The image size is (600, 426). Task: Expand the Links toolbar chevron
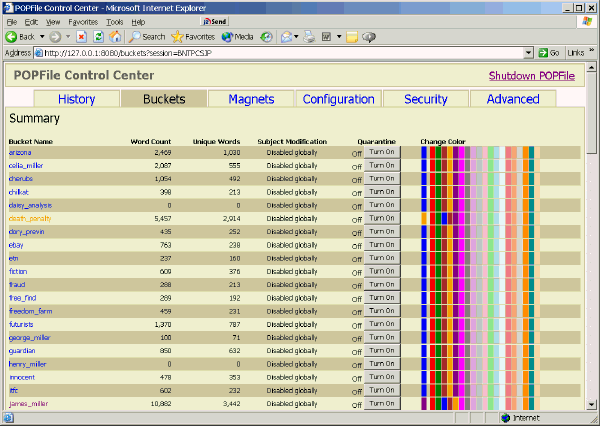tap(592, 50)
